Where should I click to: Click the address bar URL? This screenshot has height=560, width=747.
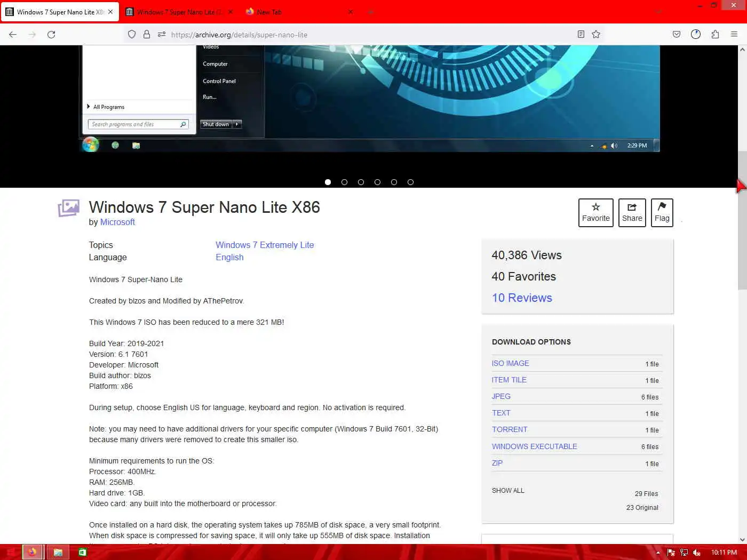click(x=239, y=35)
